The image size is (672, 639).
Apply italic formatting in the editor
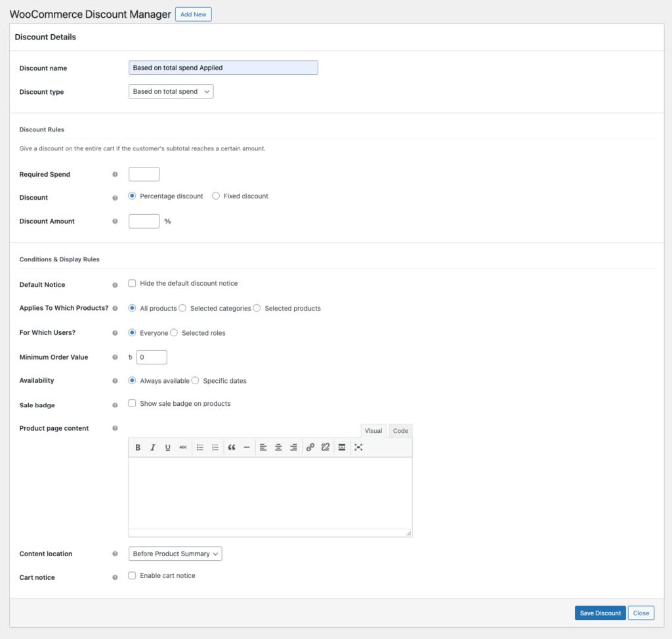click(x=152, y=447)
